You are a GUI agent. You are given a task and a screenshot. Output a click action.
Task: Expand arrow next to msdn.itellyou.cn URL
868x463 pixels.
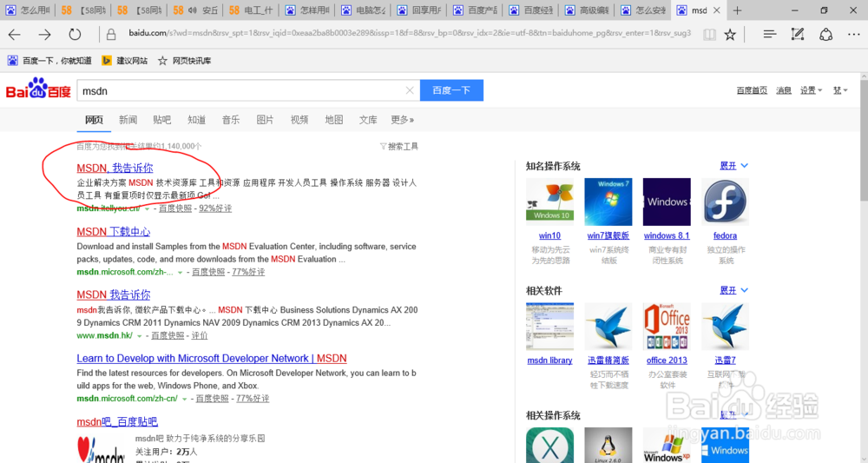point(147,208)
